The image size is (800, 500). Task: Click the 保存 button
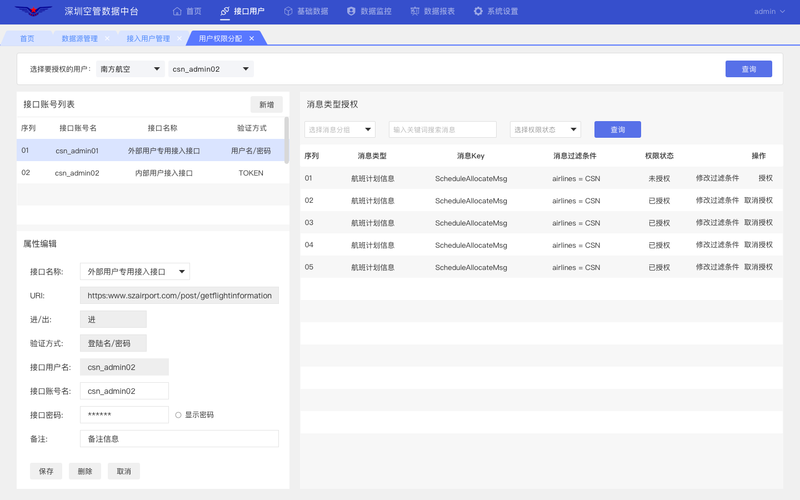46,471
